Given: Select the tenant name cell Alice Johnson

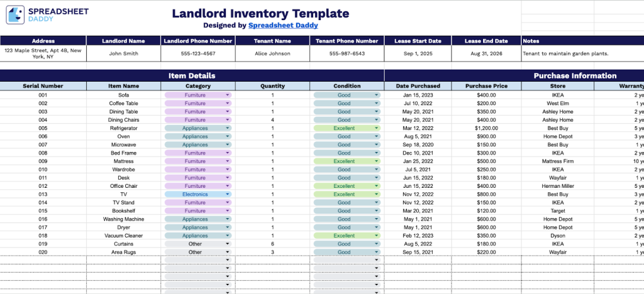Looking at the screenshot, I should coord(272,53).
